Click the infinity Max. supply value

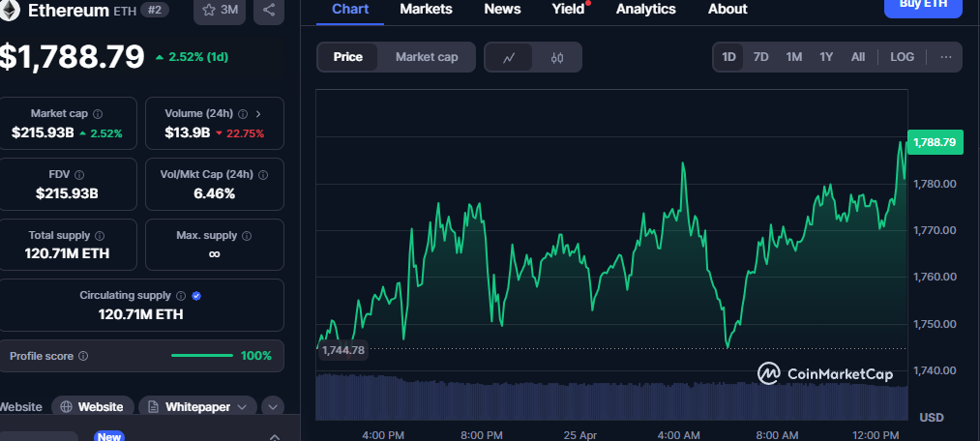coord(215,253)
